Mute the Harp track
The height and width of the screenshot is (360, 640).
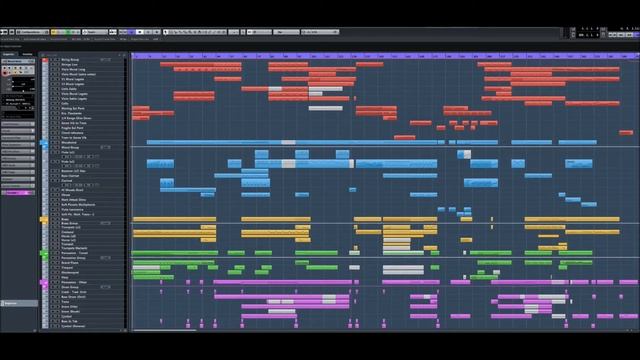point(53,278)
